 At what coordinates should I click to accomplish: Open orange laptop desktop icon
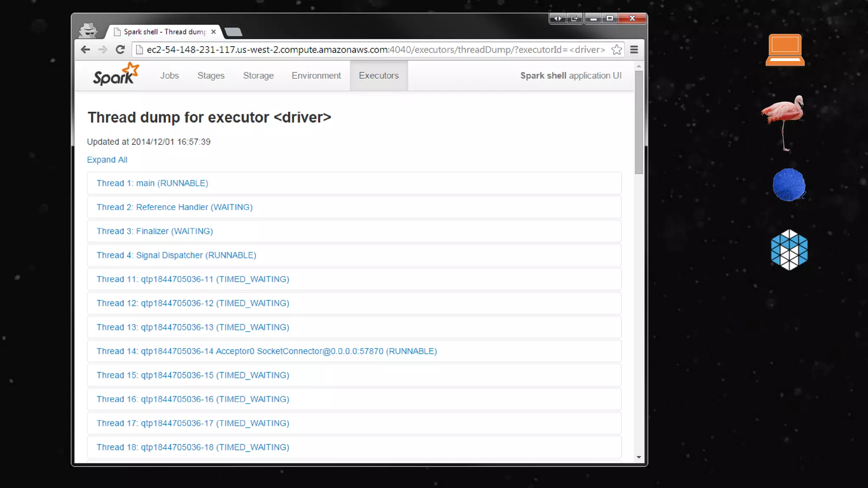pos(785,50)
